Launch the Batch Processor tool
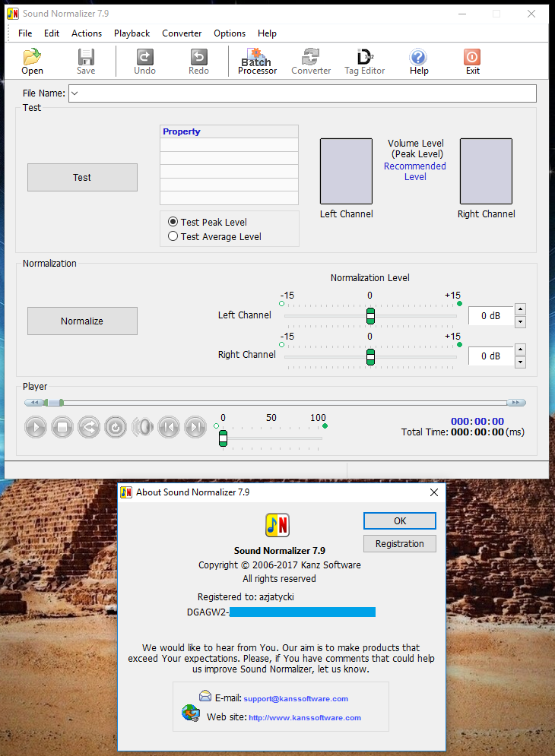This screenshot has height=756, width=555. pos(257,62)
